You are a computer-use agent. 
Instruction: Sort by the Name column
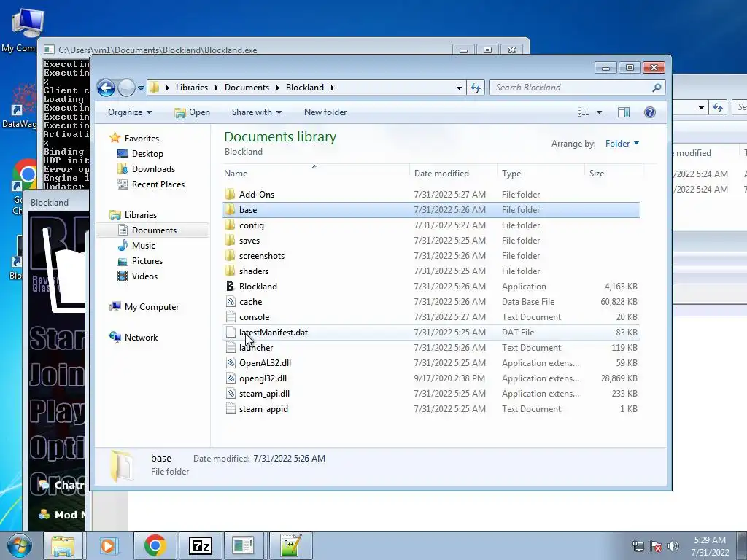tap(315, 174)
